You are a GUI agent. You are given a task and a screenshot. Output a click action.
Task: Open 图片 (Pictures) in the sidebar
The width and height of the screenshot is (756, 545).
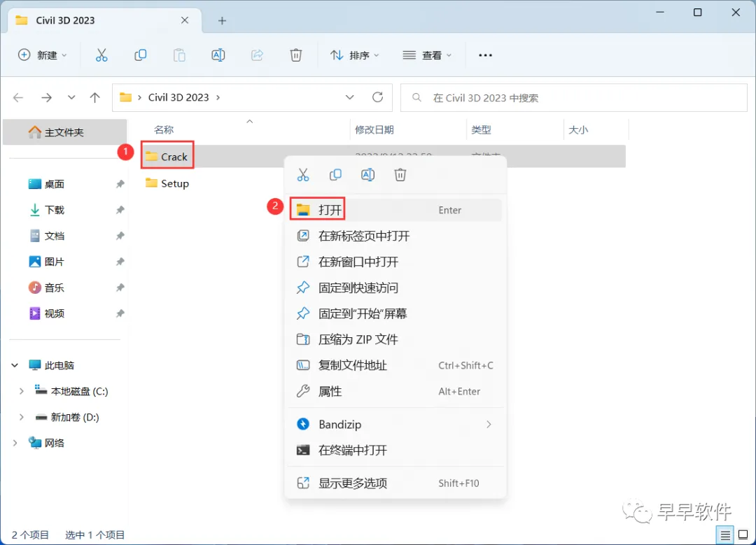point(55,262)
